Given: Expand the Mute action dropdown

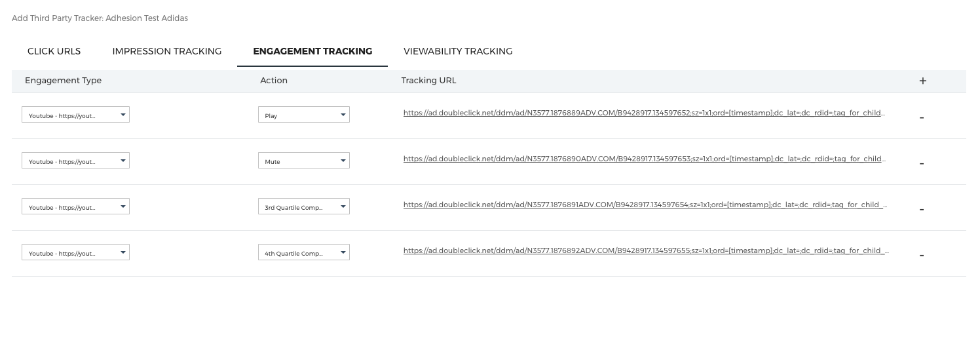Looking at the screenshot, I should (303, 161).
